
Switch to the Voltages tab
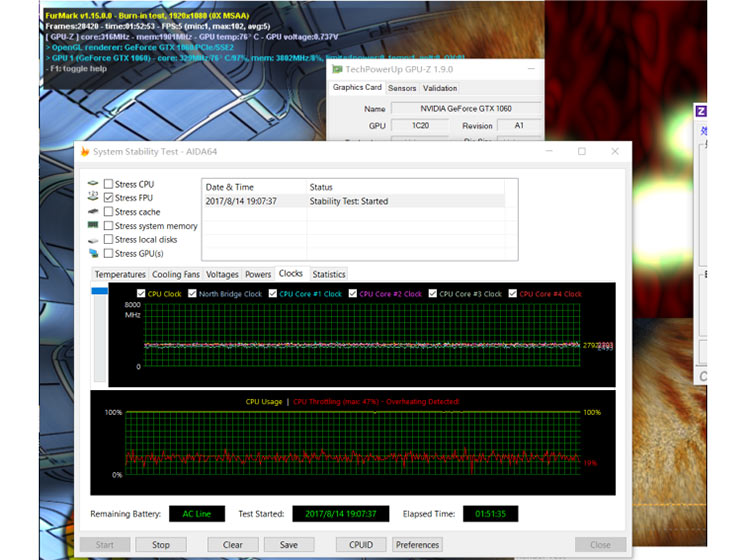pos(222,275)
